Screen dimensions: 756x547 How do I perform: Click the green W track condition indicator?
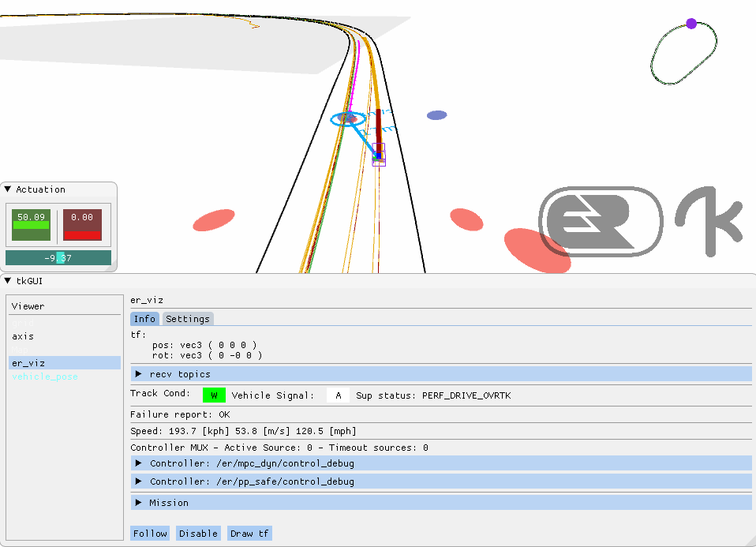pyautogui.click(x=214, y=395)
